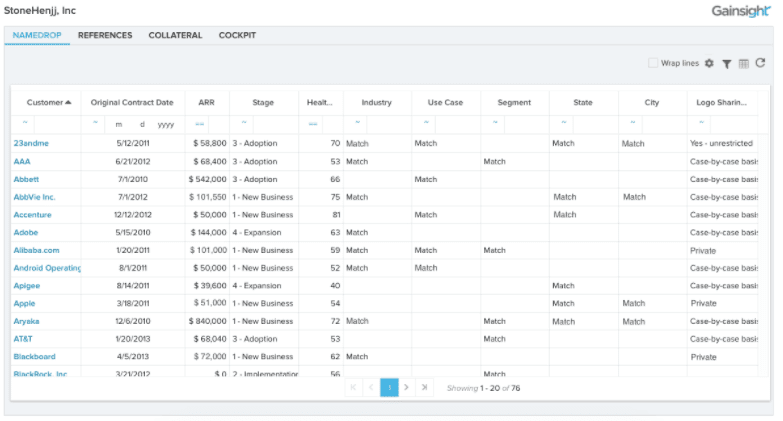Click the previous page arrow
The width and height of the screenshot is (783, 421).
coord(371,387)
